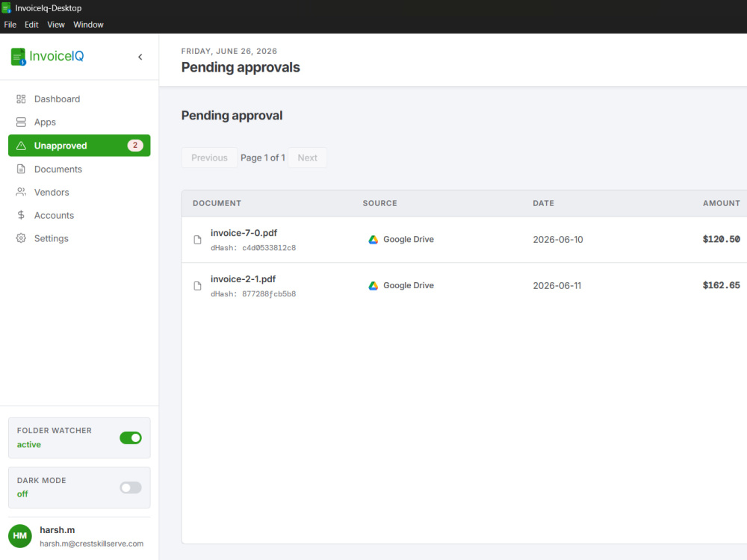
Task: Click the Folder Watcher active status text
Action: 29,444
